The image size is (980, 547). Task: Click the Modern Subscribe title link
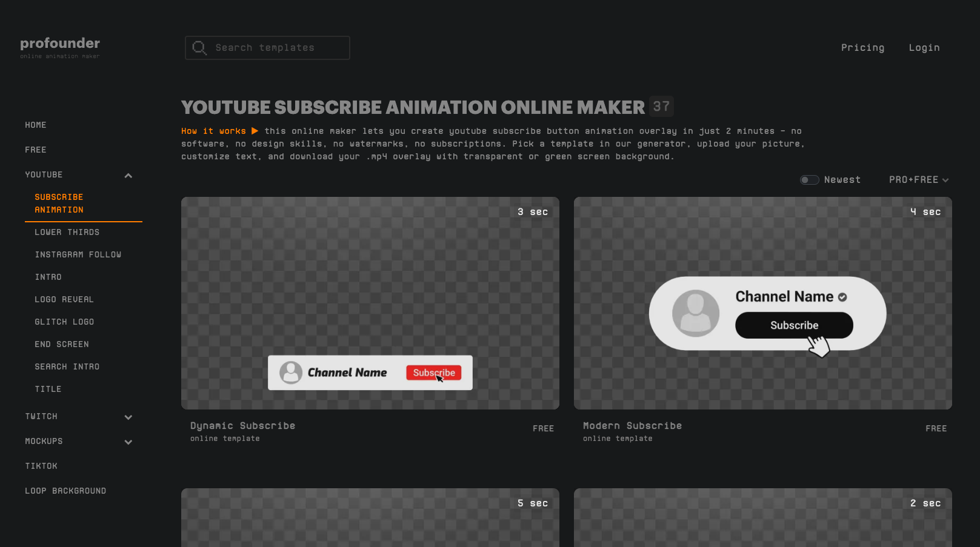(633, 426)
